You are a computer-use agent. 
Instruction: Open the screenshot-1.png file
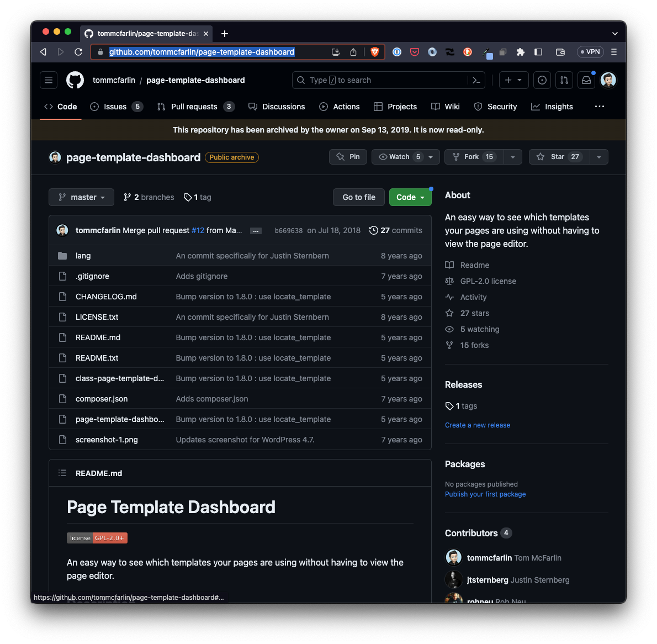pos(107,440)
